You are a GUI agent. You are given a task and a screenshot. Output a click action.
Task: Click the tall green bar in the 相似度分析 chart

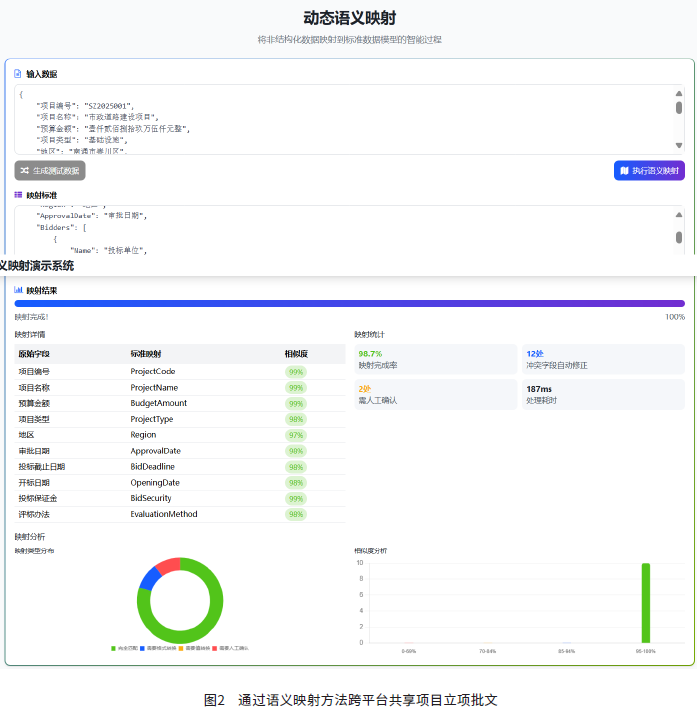(x=646, y=602)
